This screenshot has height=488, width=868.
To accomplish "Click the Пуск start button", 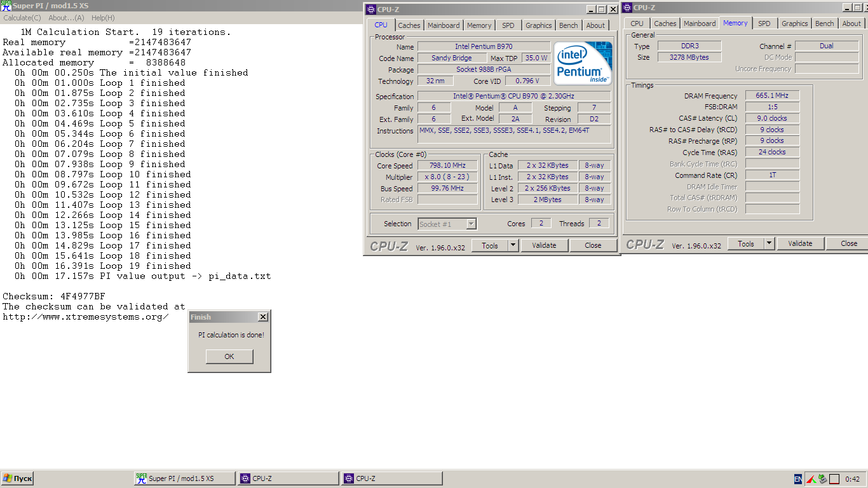I will (x=18, y=478).
